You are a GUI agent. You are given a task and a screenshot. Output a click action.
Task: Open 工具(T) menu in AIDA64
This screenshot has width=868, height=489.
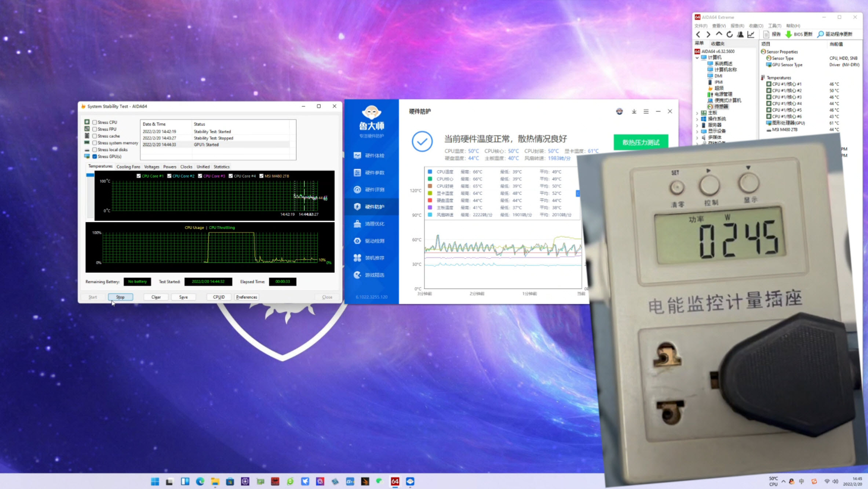coord(774,26)
